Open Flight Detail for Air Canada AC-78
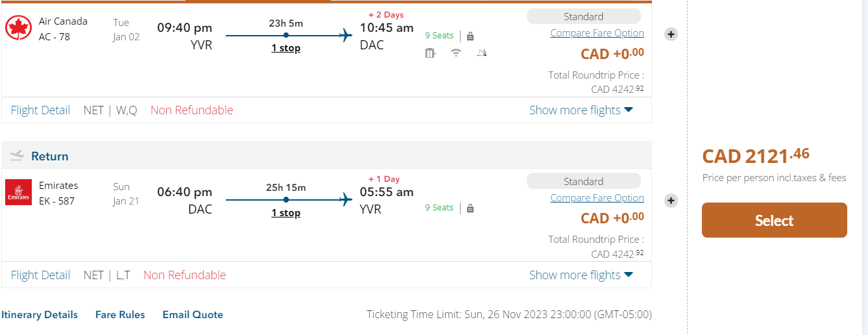This screenshot has width=868, height=335. 40,110
